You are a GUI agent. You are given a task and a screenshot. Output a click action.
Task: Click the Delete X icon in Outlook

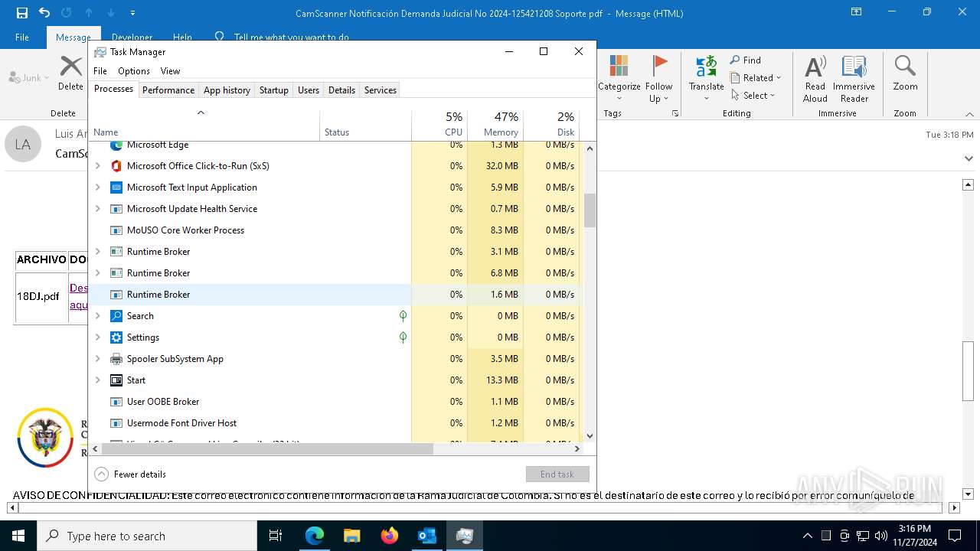pos(70,66)
